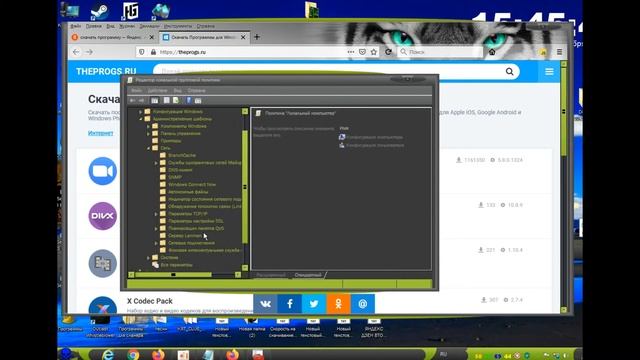Screen dimensions: 640x360
Task: Toggle console tree icon in Group Policy toolbar
Action: 155,100
